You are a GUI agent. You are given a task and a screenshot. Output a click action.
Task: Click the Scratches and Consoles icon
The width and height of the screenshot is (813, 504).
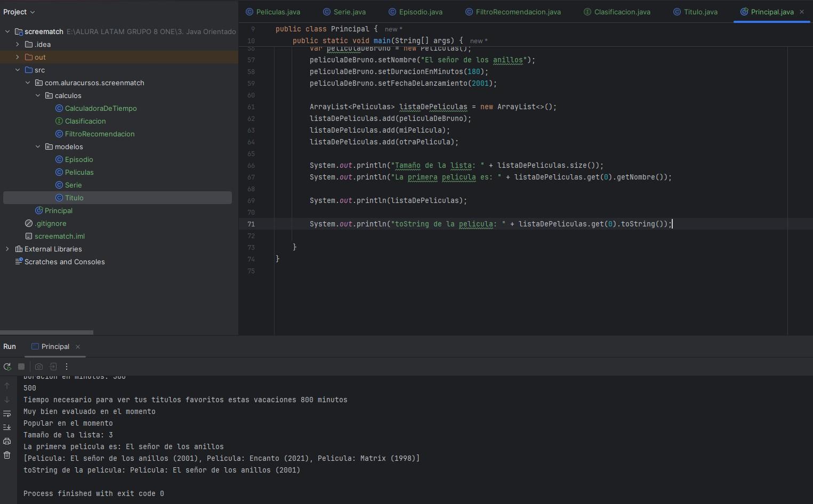(x=19, y=262)
